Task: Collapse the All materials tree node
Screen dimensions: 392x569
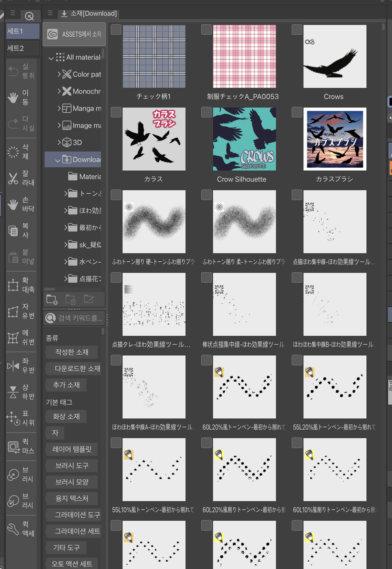Action: (51, 58)
